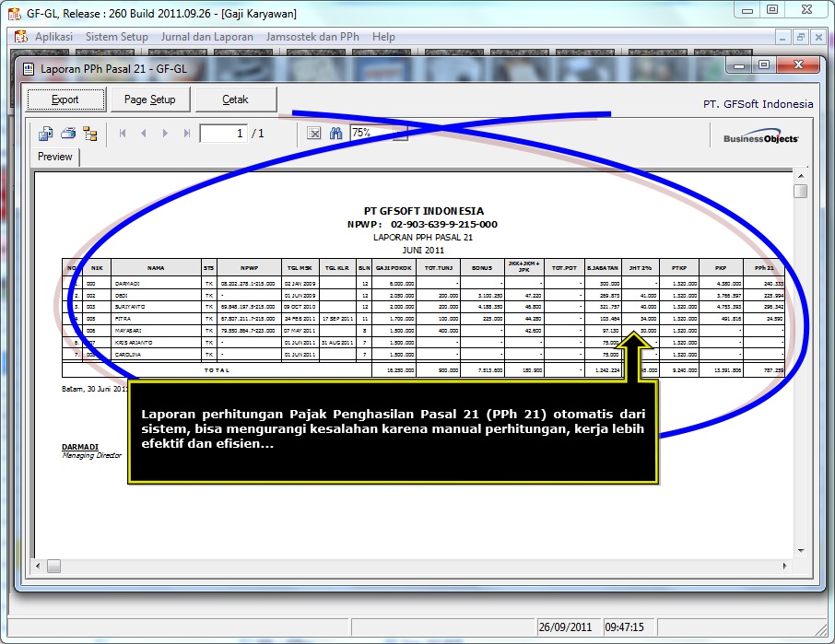Click vertical scrollbar up arrow
835x644 pixels.
(x=800, y=176)
